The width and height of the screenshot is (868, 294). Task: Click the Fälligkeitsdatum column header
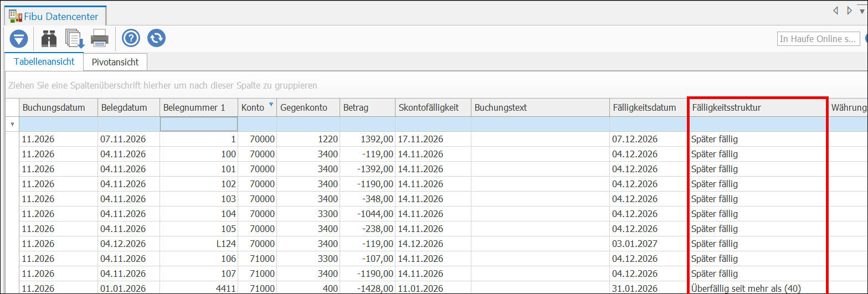pos(648,107)
